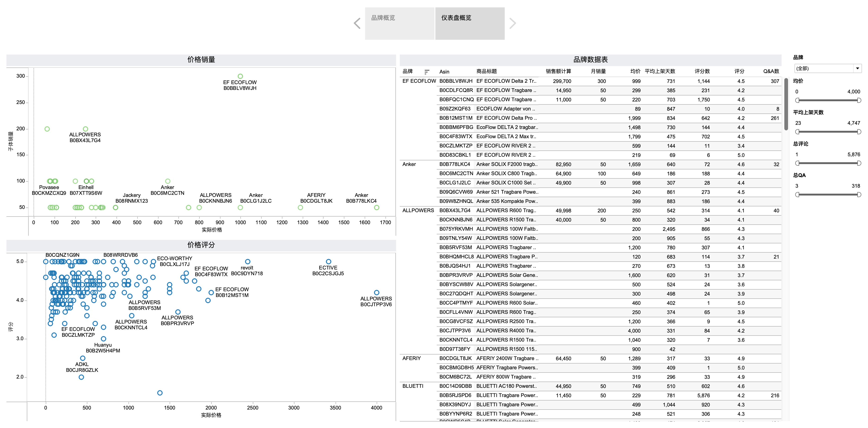
Task: Select the Anker B0C6MC2CTN scatter point
Action: (168, 181)
